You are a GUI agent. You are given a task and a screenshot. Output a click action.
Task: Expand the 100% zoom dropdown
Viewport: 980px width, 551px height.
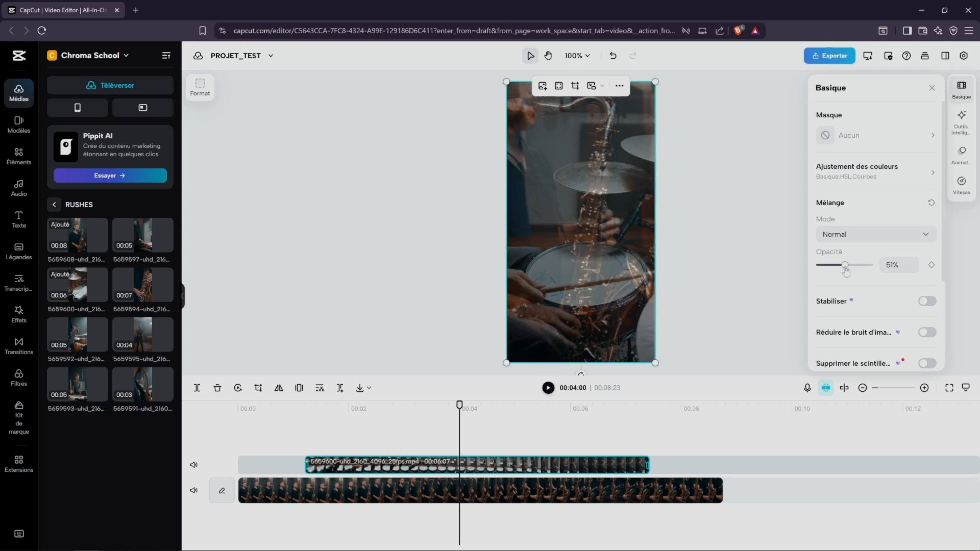577,56
